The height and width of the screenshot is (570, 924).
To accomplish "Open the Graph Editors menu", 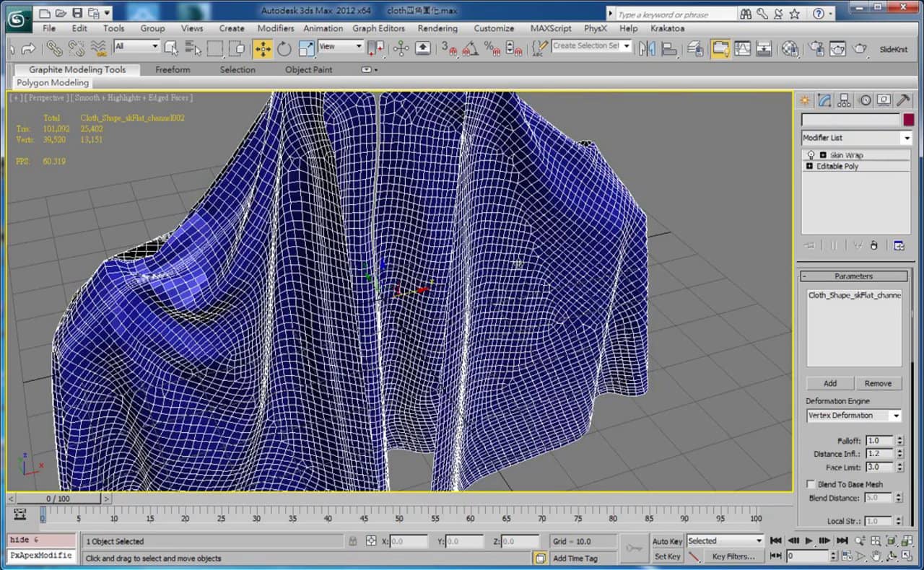I will tap(378, 28).
